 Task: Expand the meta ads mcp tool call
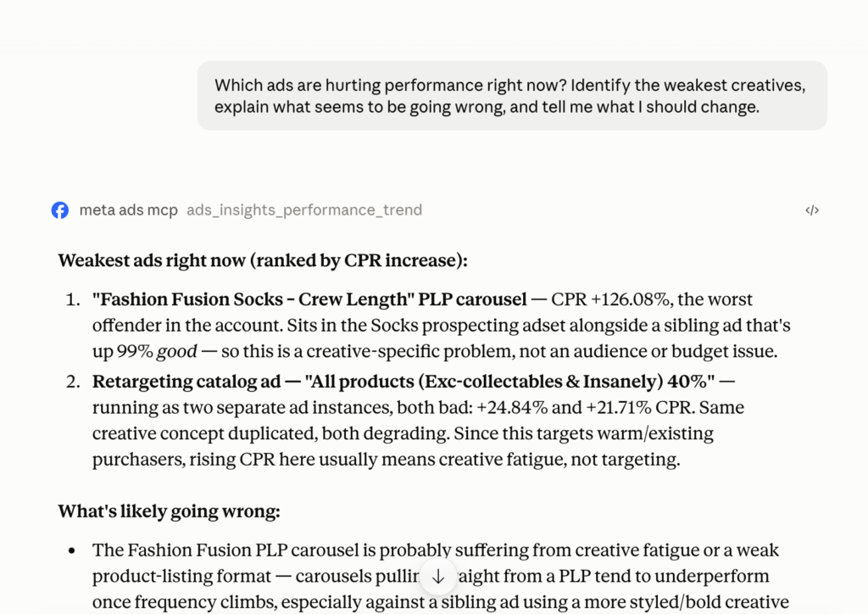(129, 210)
